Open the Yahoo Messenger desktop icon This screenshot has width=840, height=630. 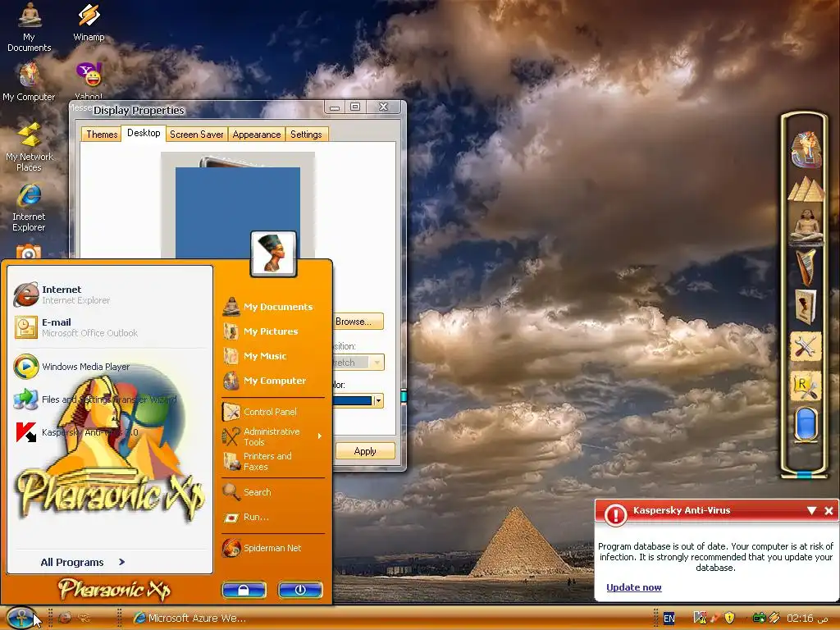pyautogui.click(x=89, y=81)
